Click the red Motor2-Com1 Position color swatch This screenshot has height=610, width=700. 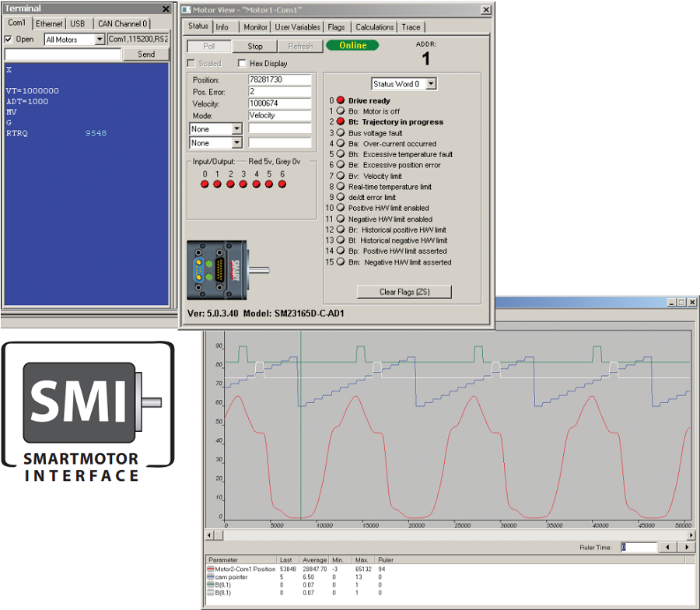[211, 570]
